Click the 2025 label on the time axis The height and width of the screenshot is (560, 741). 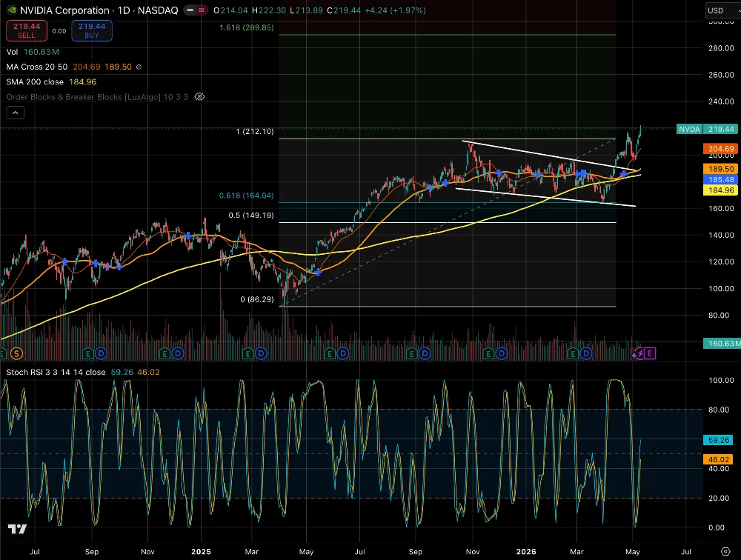point(201,552)
